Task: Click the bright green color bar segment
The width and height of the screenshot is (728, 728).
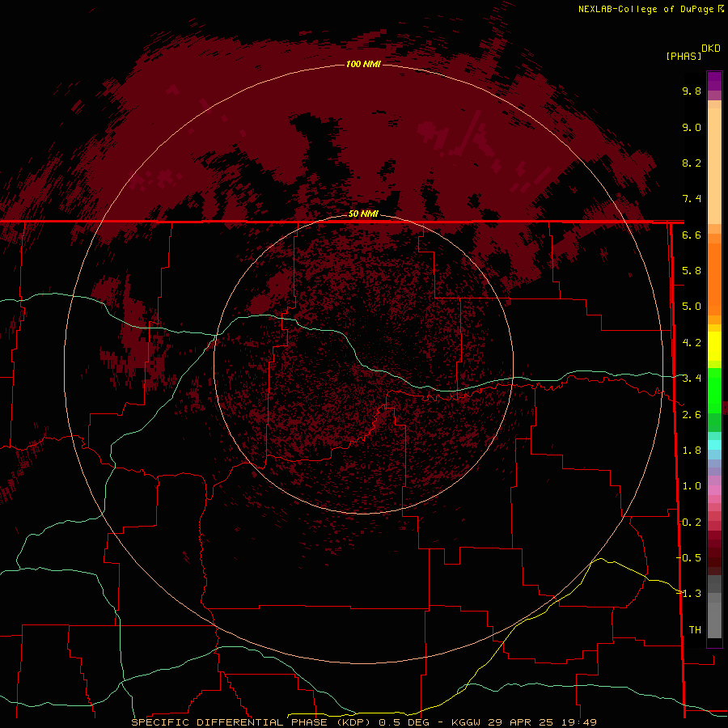Action: (x=714, y=390)
